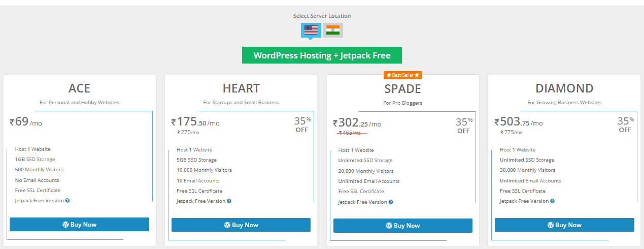The width and height of the screenshot is (644, 249).
Task: Click the Unlimited Email Accounts text in SPADE
Action: 369,181
